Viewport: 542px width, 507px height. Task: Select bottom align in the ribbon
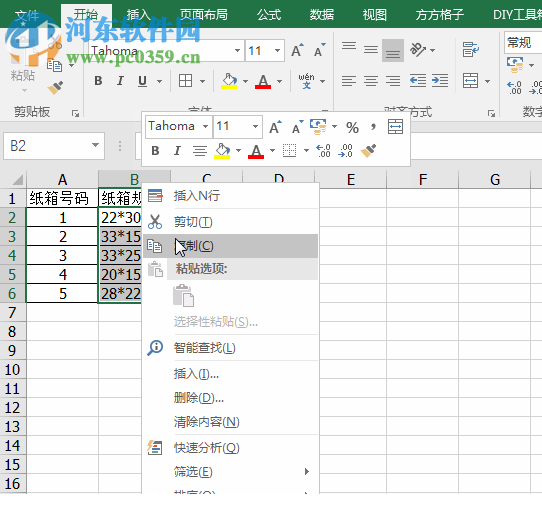click(x=393, y=50)
